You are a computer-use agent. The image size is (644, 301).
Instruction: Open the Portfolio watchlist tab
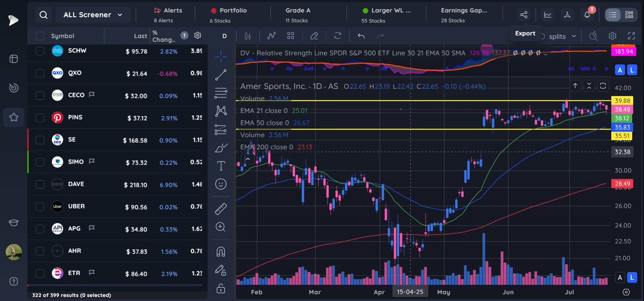click(x=229, y=15)
